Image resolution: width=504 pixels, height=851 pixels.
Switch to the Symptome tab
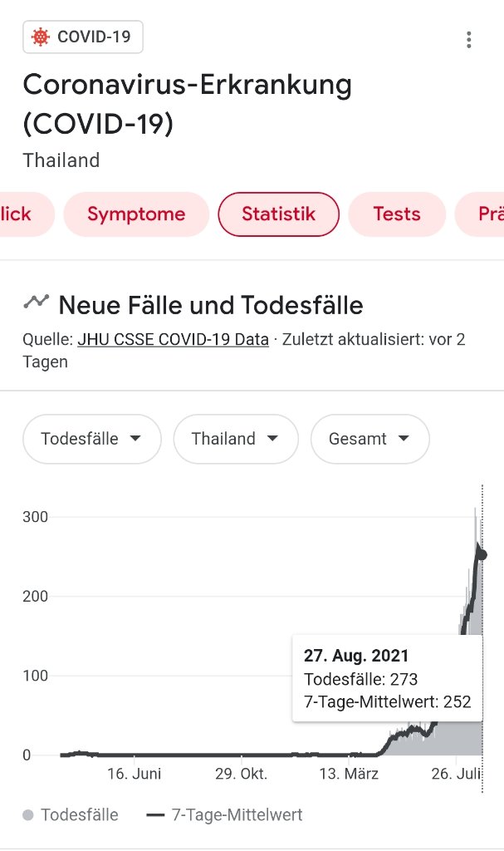136,214
